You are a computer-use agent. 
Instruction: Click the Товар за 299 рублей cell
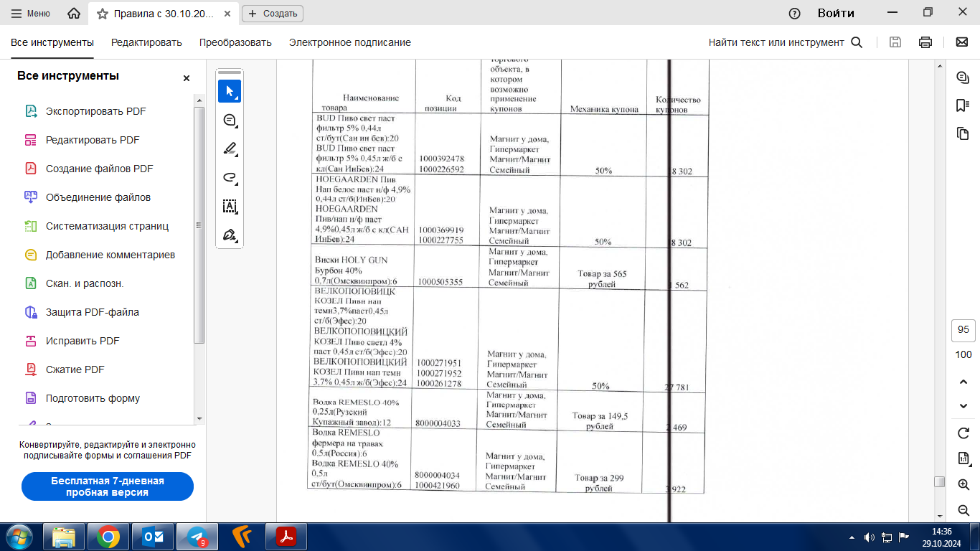point(599,483)
